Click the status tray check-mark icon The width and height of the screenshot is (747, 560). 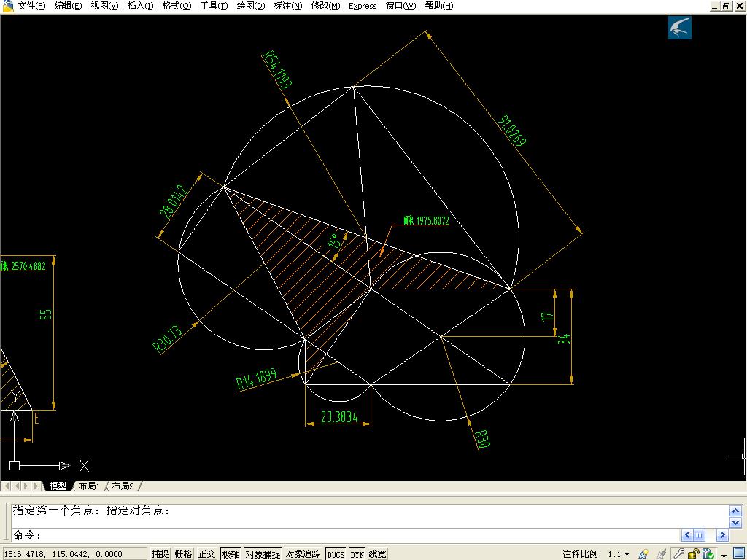click(x=708, y=554)
